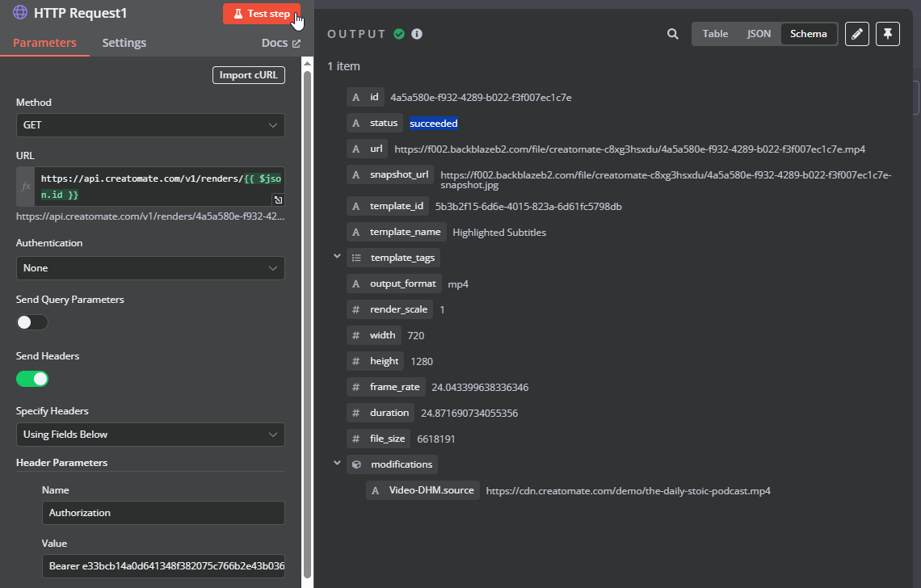Click the 1 item count label

(x=343, y=66)
